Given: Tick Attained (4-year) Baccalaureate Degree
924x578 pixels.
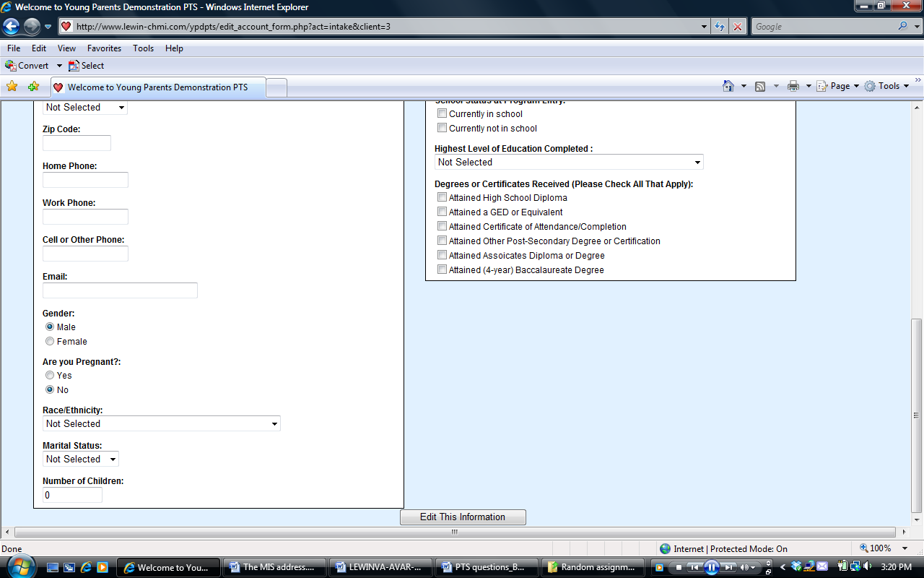Looking at the screenshot, I should (443, 269).
